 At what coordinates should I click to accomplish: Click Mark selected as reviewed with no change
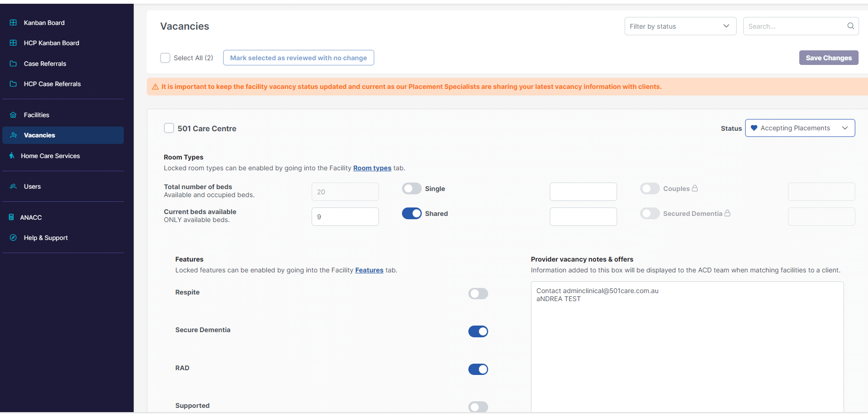pos(298,58)
